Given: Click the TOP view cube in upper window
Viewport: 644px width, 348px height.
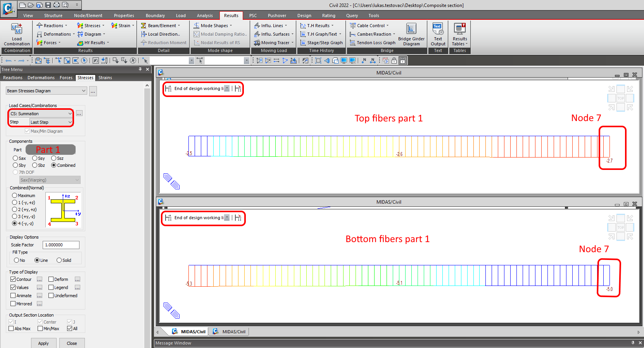Looking at the screenshot, I should coord(621,98).
